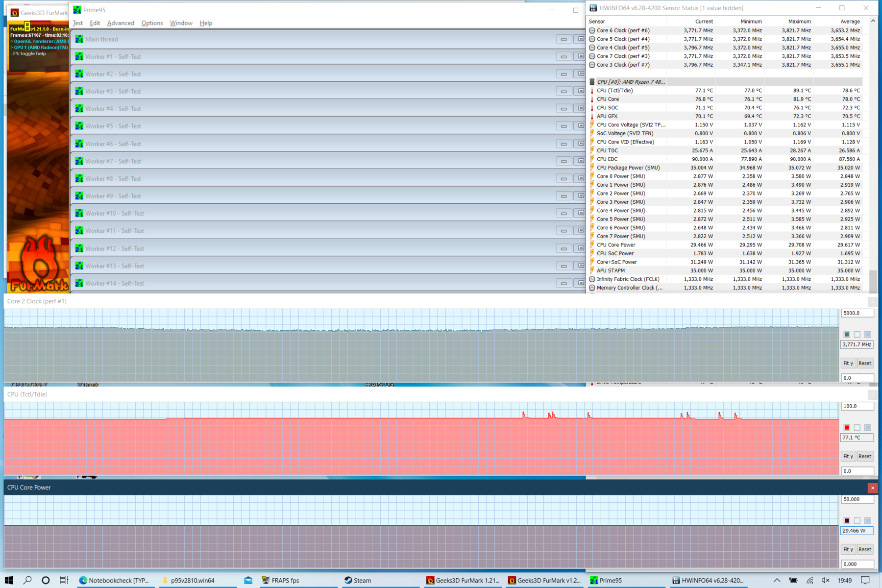Click the Wi-Fi network icon in the system tray
The image size is (882, 588).
810,580
